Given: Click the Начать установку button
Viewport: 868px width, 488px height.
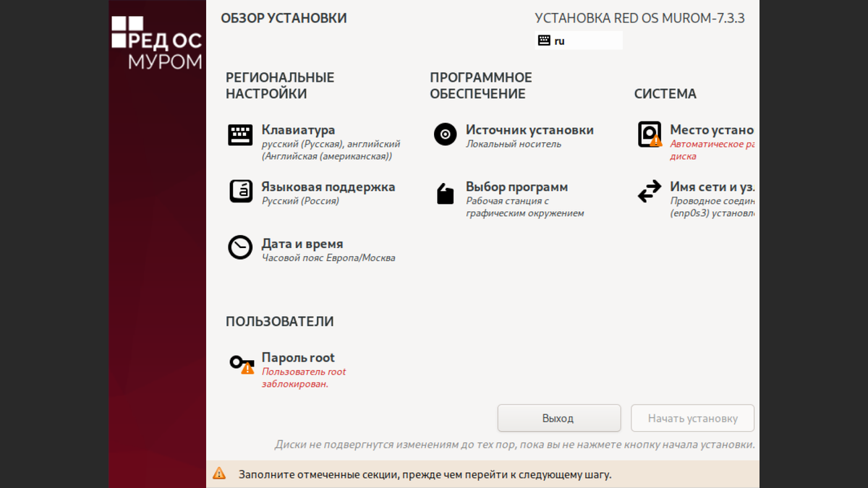Looking at the screenshot, I should (692, 419).
